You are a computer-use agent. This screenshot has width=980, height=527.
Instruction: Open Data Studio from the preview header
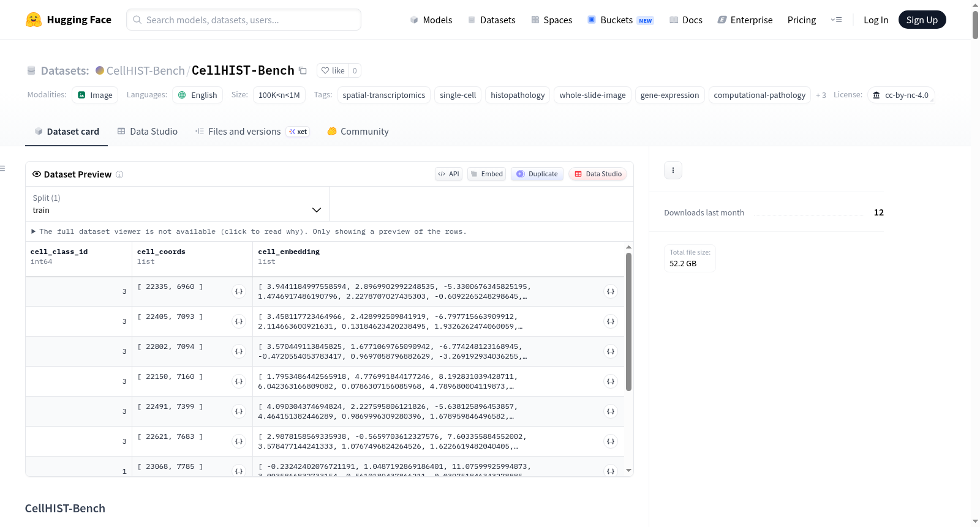coord(598,174)
